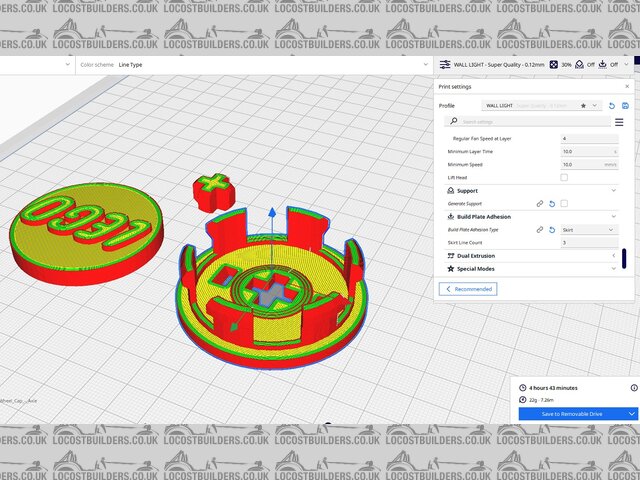Open the Build Plate Adhesion Type dropdown
The width and height of the screenshot is (640, 480).
[x=588, y=230]
